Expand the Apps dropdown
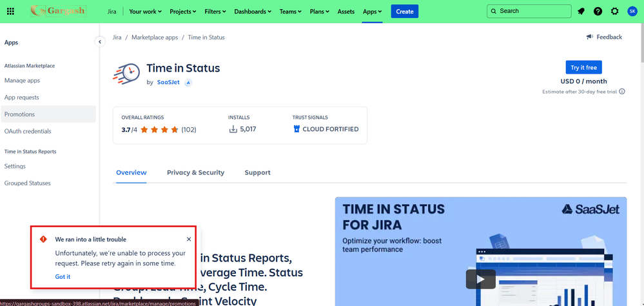 pyautogui.click(x=372, y=12)
